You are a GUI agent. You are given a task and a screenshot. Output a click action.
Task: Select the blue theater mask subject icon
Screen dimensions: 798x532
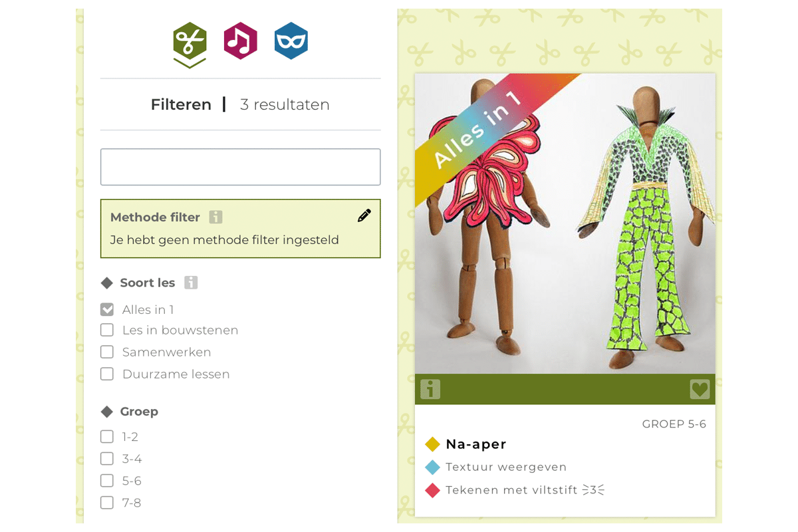(x=291, y=41)
